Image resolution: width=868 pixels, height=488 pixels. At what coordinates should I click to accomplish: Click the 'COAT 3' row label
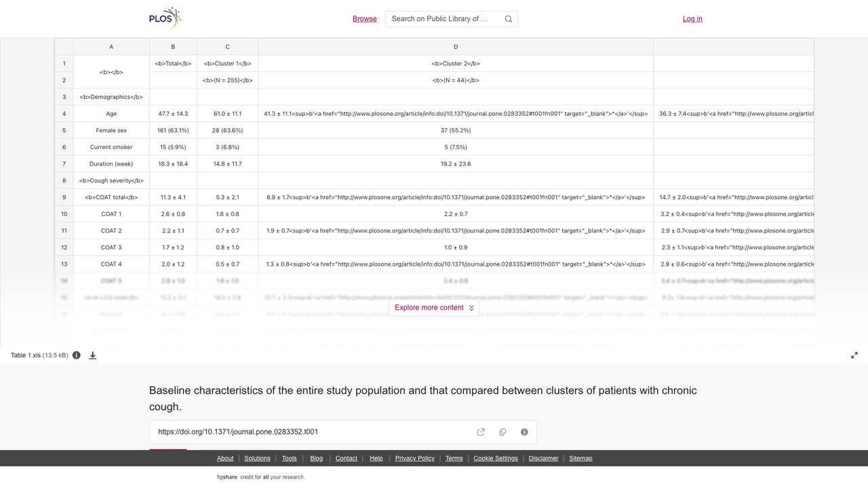[111, 247]
